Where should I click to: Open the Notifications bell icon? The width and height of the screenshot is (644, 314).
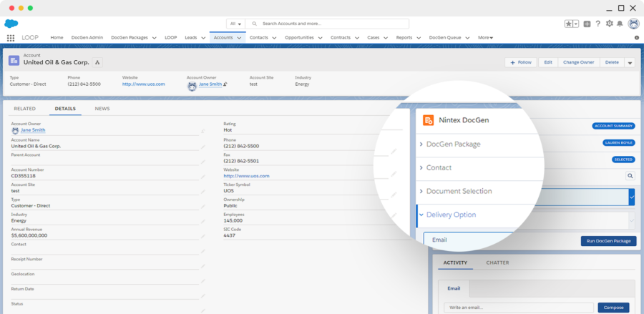point(620,24)
